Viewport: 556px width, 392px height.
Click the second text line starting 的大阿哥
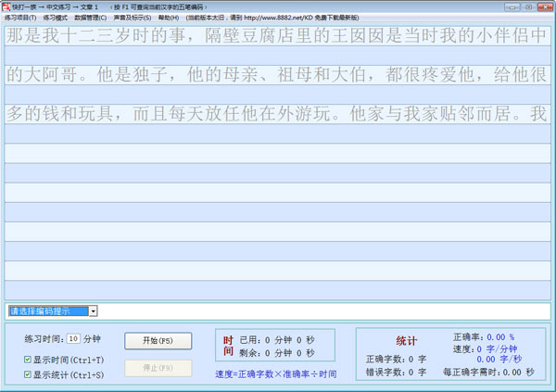(278, 75)
